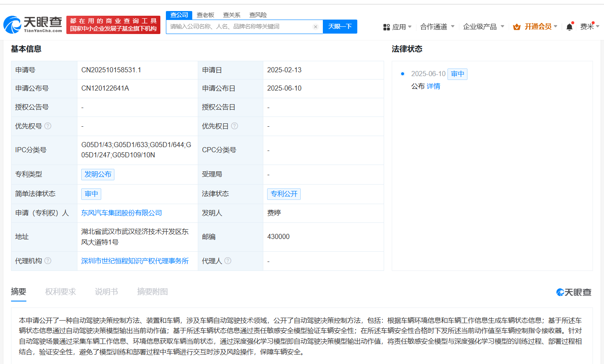Click the Tianyancha logo
604x364 pixels.
(33, 25)
